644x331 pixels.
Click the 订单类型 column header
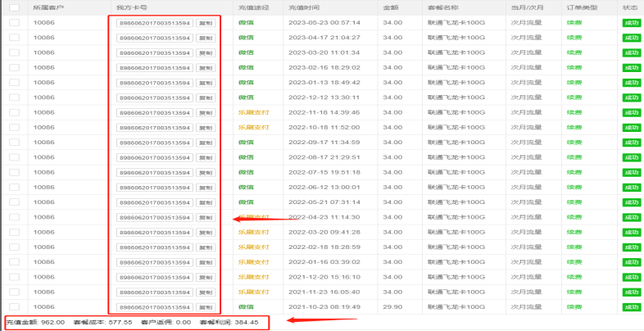582,7
